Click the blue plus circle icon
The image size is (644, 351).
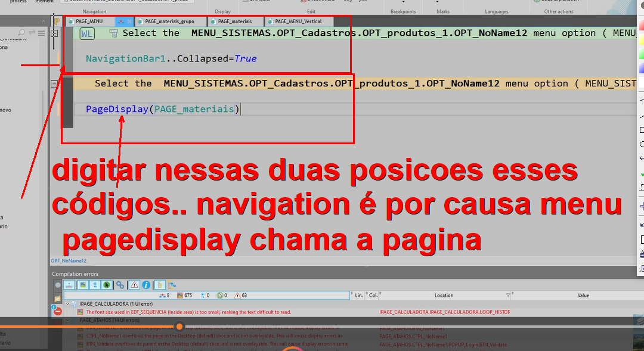(54, 307)
